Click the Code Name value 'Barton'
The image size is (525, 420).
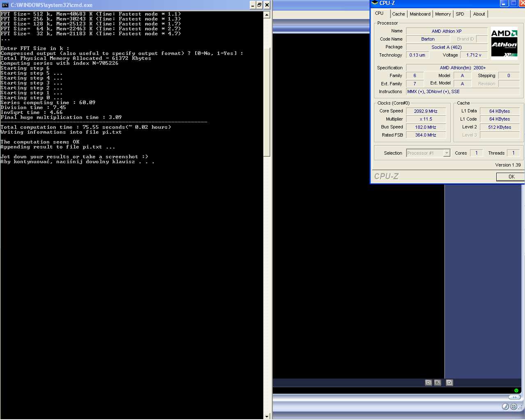(428, 39)
